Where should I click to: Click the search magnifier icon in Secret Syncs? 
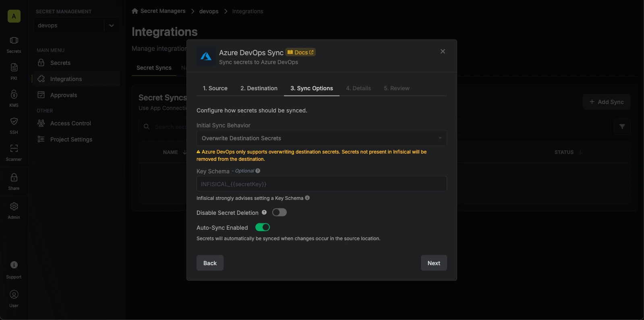click(x=147, y=127)
